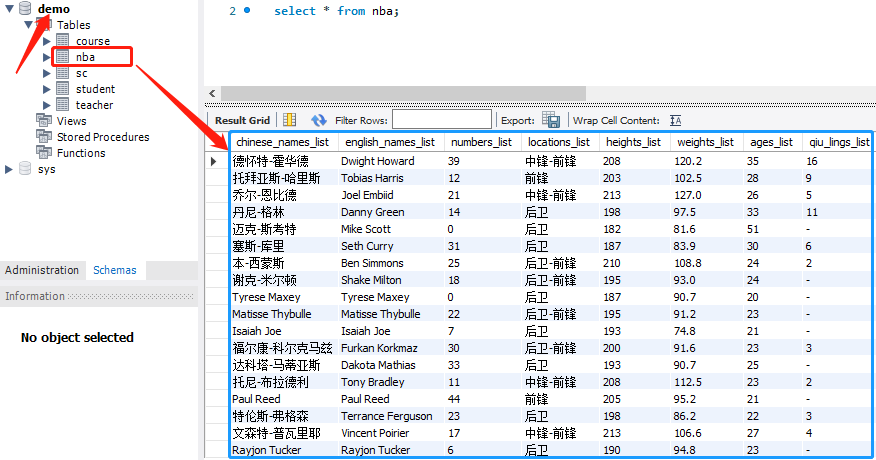Select the student table in tree
This screenshot has width=876, height=460.
(x=96, y=89)
